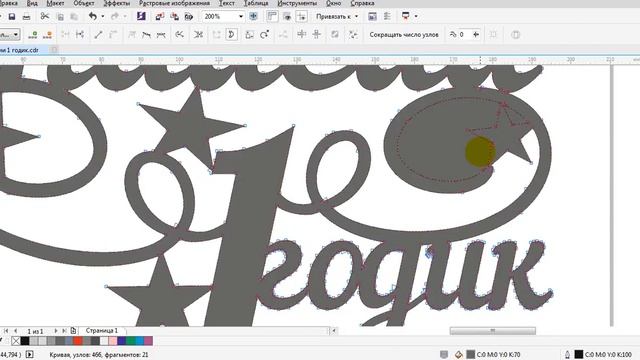This screenshot has width=640, height=360.
Task: Toggle the show grid button
Action: tap(287, 16)
